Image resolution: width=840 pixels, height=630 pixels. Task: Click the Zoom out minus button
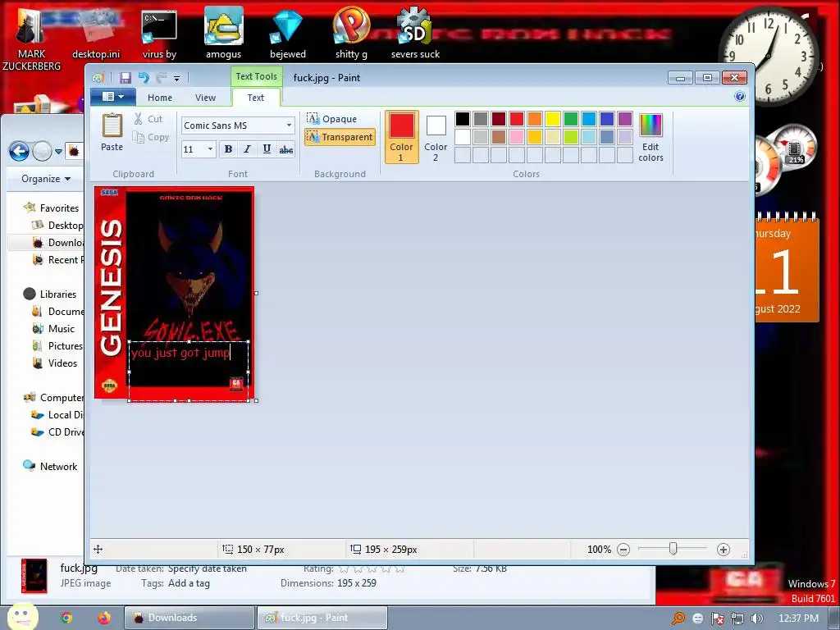point(623,549)
